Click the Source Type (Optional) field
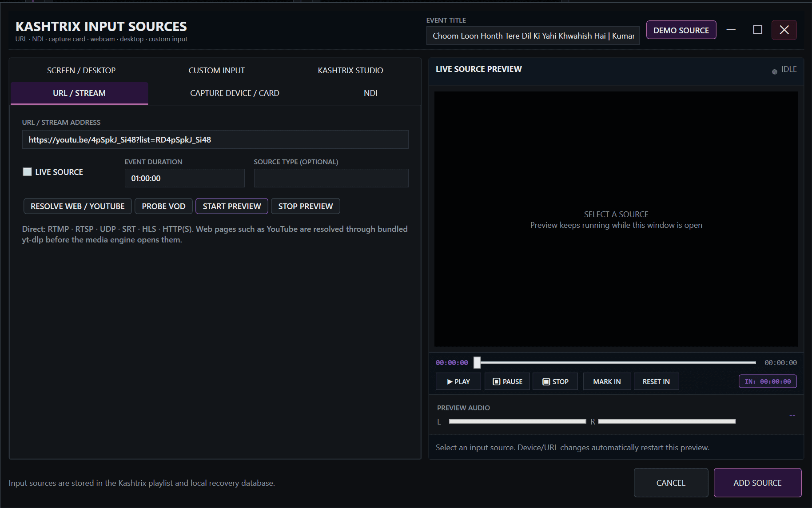The width and height of the screenshot is (812, 508). (331, 178)
